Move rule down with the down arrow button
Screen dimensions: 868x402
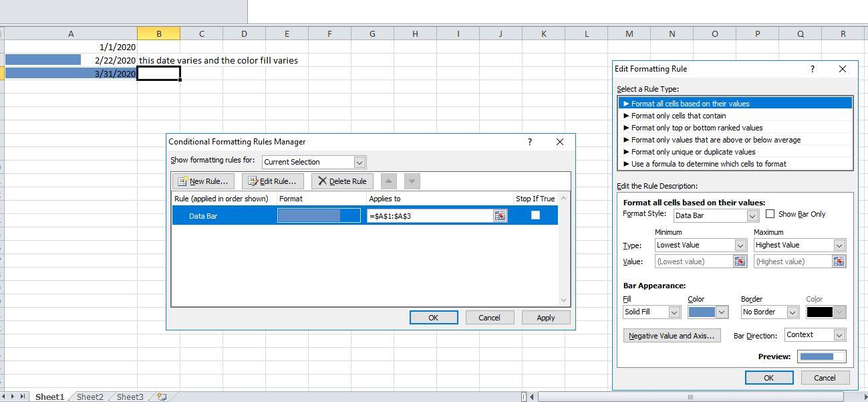tap(412, 181)
